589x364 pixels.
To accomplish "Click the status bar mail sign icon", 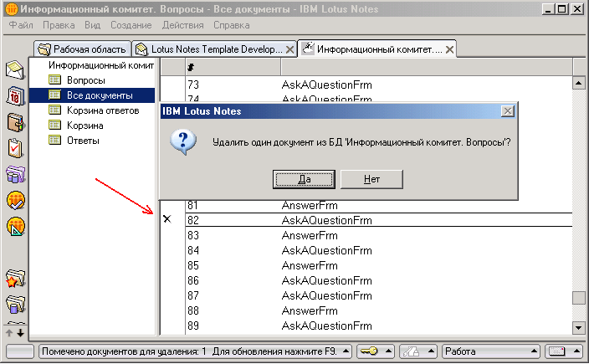I will point(411,351).
